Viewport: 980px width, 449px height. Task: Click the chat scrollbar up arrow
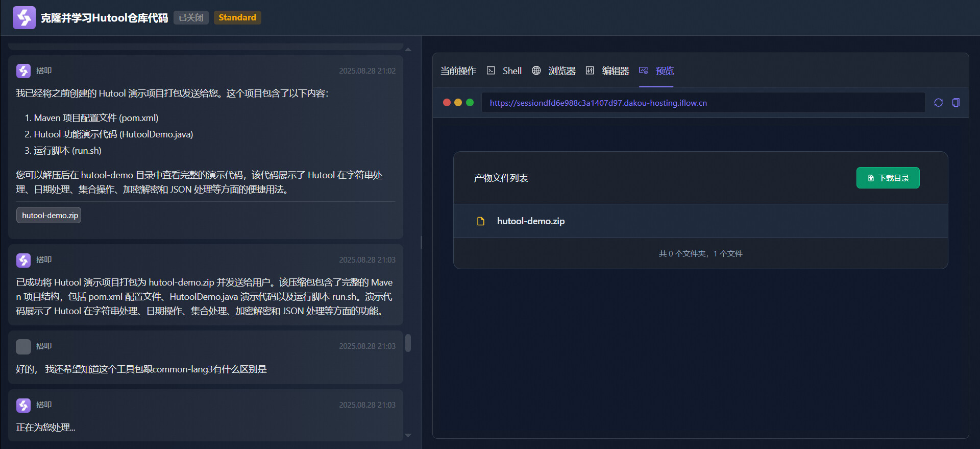click(408, 50)
